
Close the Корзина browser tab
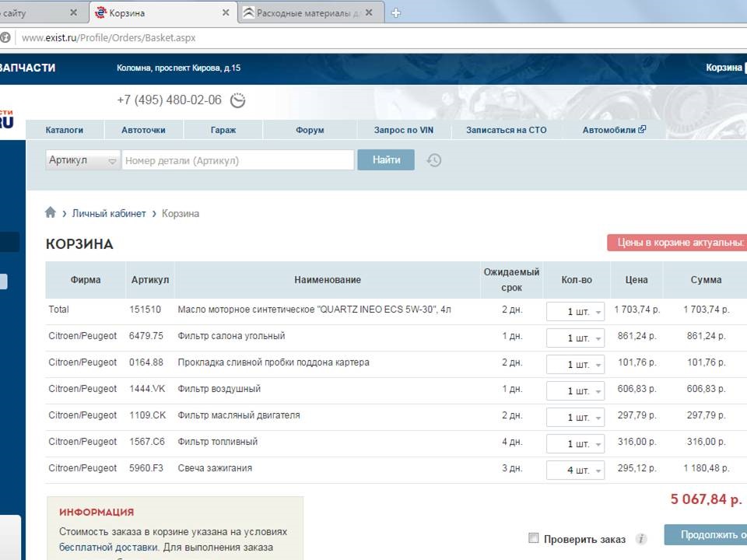tap(226, 13)
